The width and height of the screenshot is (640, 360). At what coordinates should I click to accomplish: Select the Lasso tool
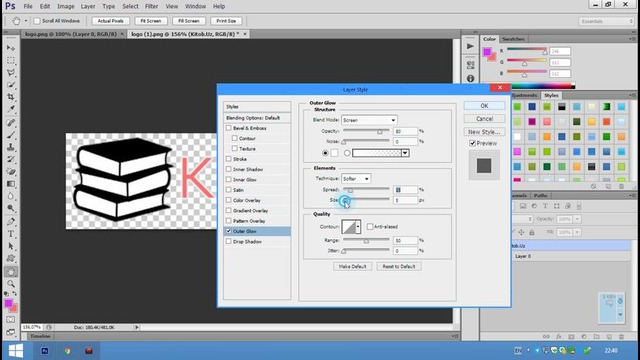[x=11, y=73]
